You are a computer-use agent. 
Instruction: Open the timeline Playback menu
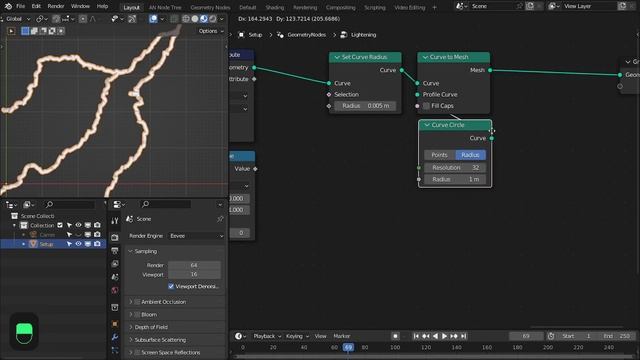click(x=267, y=336)
